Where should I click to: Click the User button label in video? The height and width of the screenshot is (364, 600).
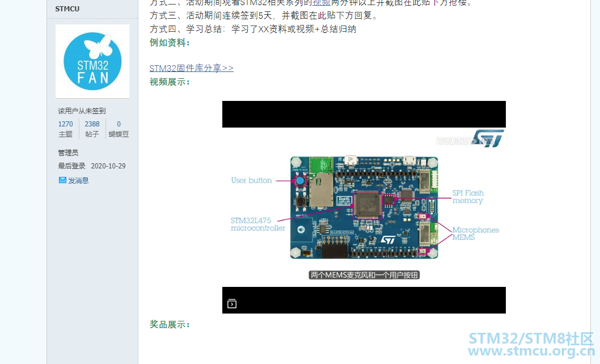click(x=251, y=180)
